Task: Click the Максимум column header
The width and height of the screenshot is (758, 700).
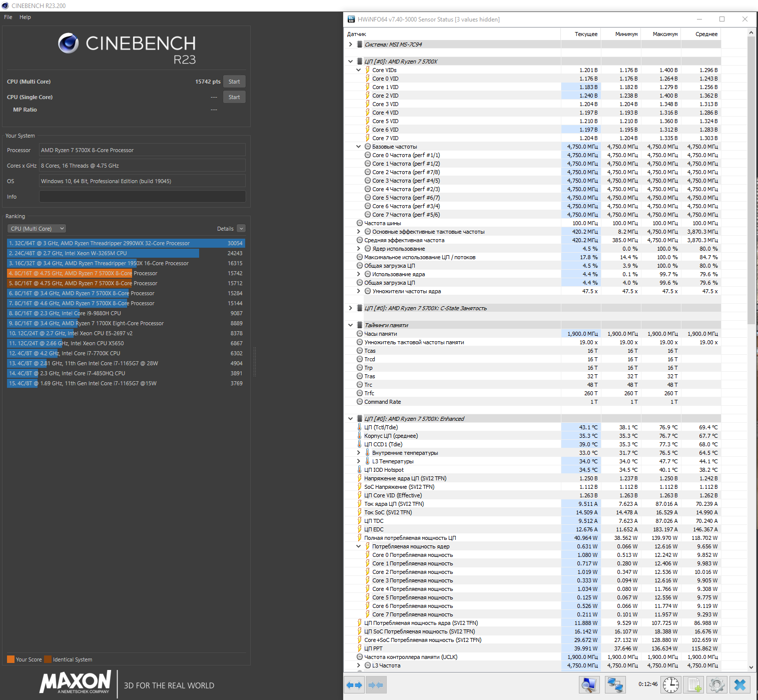Action: pyautogui.click(x=661, y=34)
